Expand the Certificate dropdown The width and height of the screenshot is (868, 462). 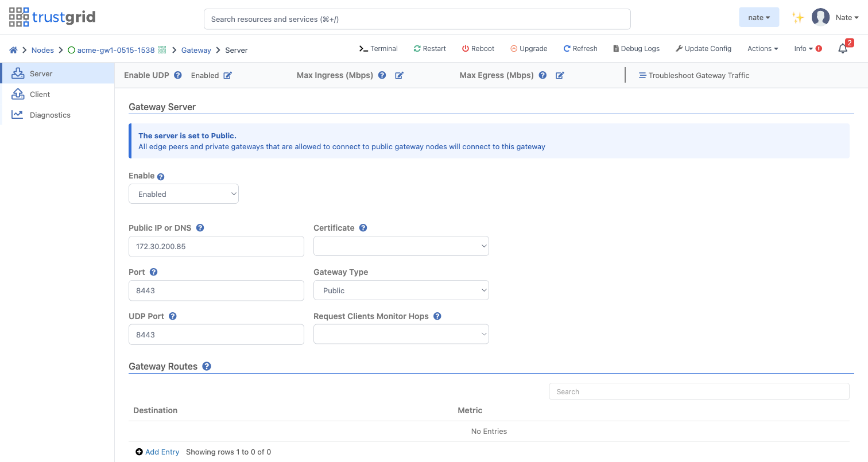click(x=401, y=246)
